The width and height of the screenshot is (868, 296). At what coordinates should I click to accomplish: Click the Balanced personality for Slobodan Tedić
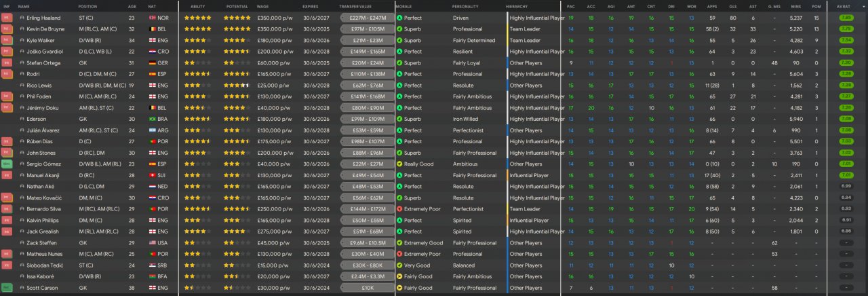coord(464,265)
